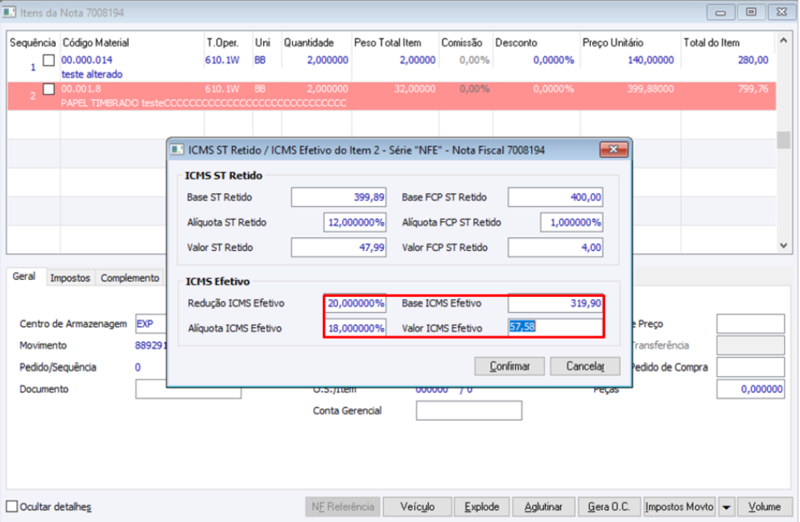The width and height of the screenshot is (800, 522).
Task: Click the Alíquota ST Retido field
Action: pyautogui.click(x=355, y=222)
